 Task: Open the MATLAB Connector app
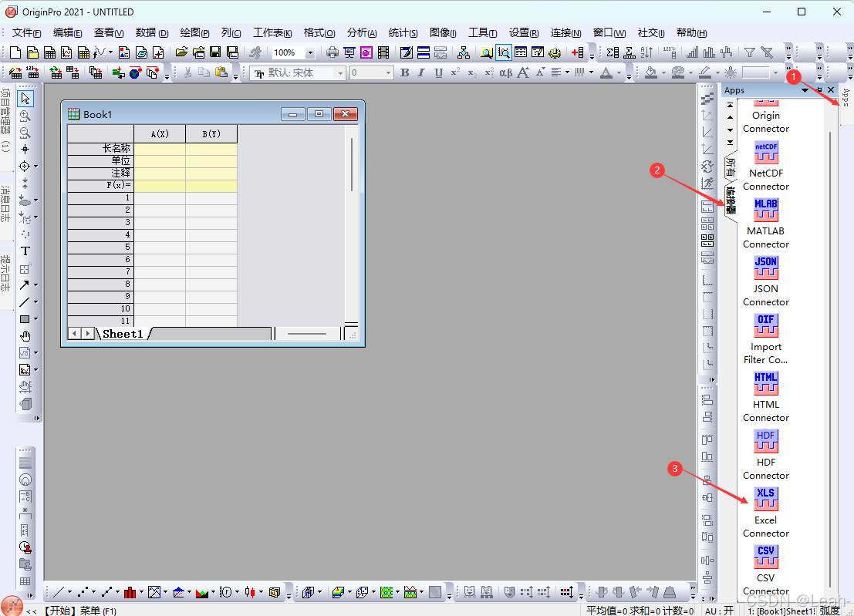coord(765,210)
